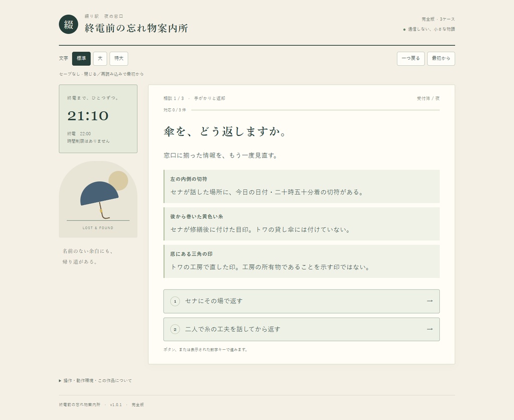
Task: Click the 名前のない余白にも、 caption
Action: click(x=88, y=251)
